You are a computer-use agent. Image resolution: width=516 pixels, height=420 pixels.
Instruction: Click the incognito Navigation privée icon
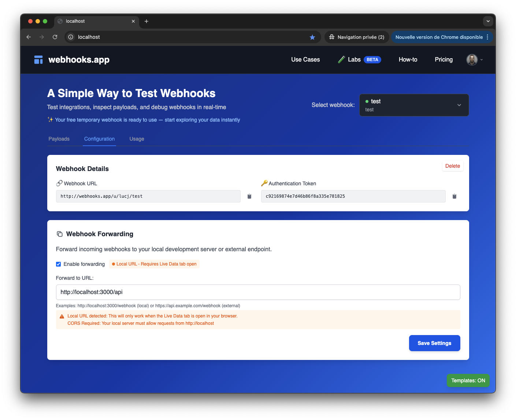point(332,37)
